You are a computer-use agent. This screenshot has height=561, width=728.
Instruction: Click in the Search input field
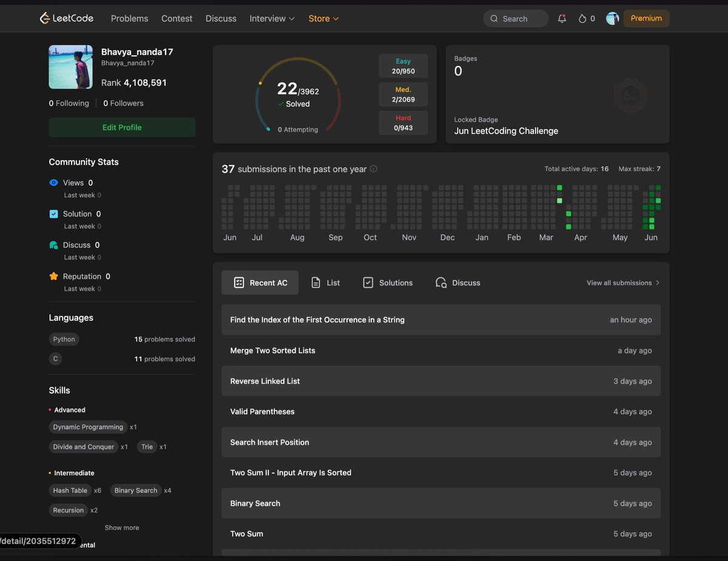516,19
